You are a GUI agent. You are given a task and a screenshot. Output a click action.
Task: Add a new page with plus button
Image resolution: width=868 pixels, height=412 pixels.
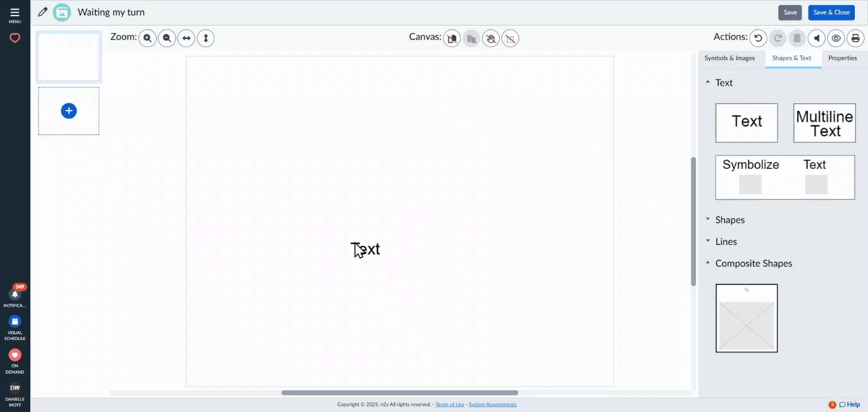[x=69, y=111]
